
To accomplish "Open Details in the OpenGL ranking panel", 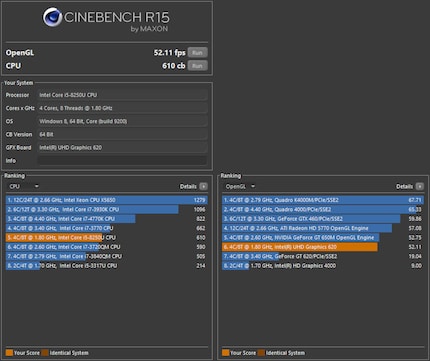I will [420, 186].
